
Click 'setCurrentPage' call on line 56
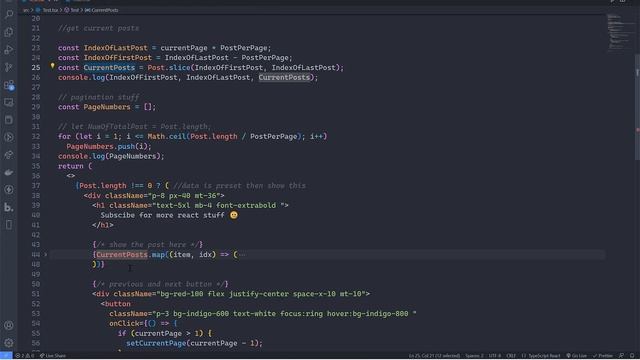[156, 343]
